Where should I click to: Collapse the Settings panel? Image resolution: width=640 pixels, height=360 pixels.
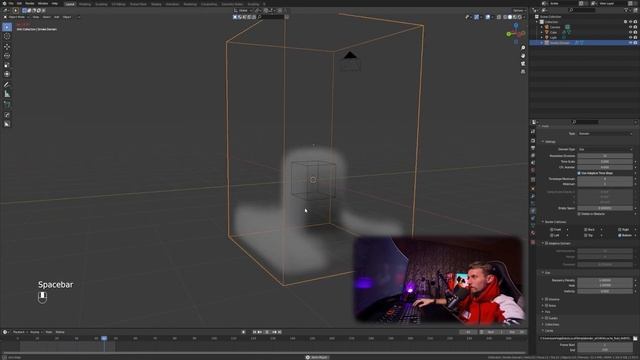click(x=549, y=142)
